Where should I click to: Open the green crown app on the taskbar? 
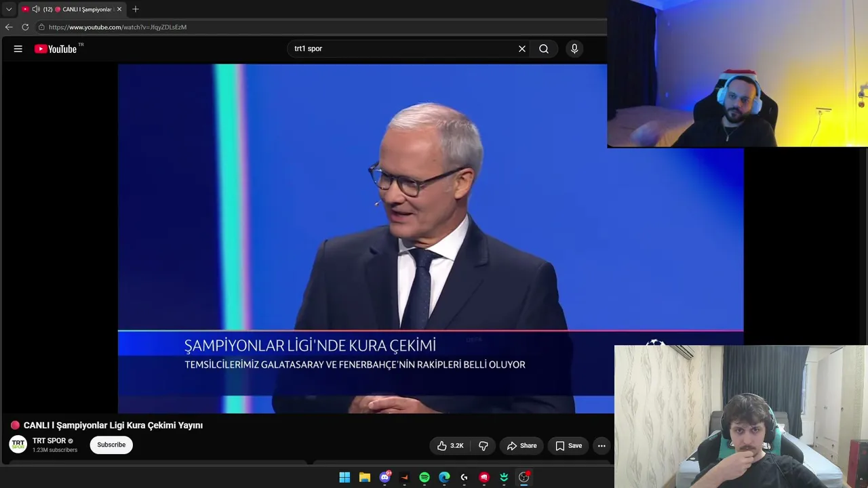(x=504, y=477)
